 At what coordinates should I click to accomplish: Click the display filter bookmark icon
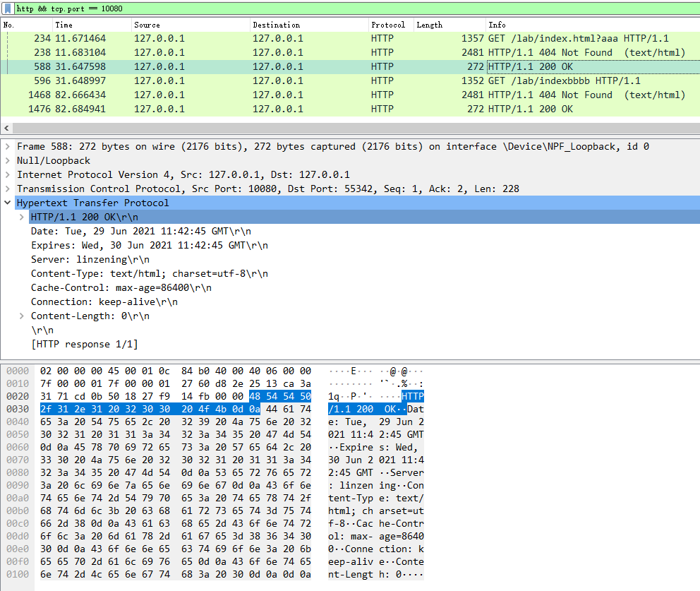8,8
